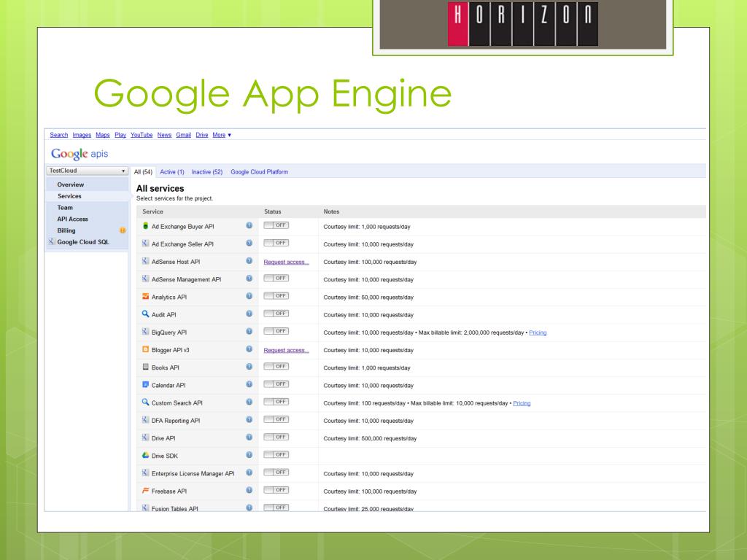Open help for Ad Exchange Buyer API

[249, 225]
